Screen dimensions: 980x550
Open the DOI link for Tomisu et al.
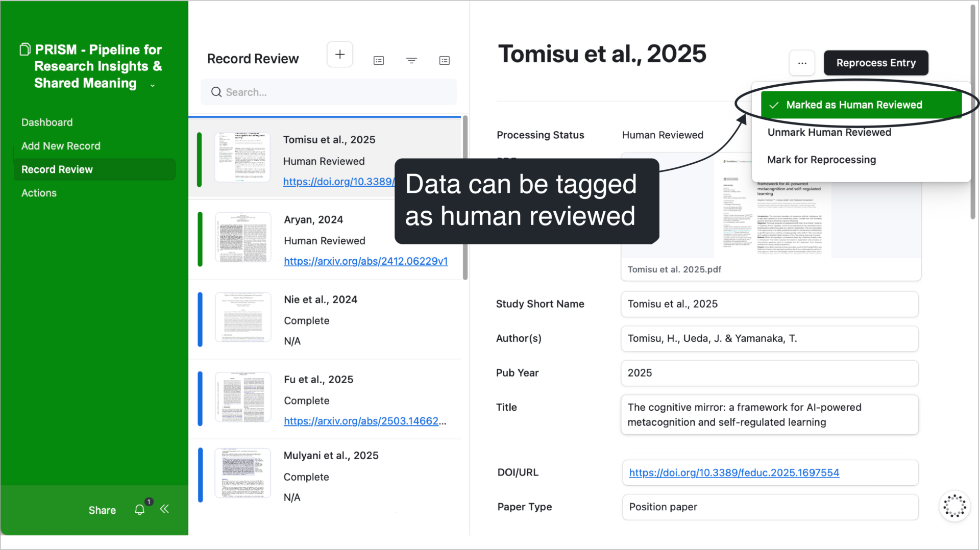pyautogui.click(x=733, y=472)
